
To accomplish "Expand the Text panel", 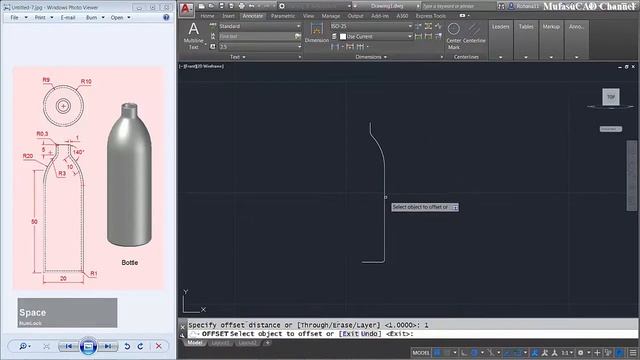I will click(238, 57).
